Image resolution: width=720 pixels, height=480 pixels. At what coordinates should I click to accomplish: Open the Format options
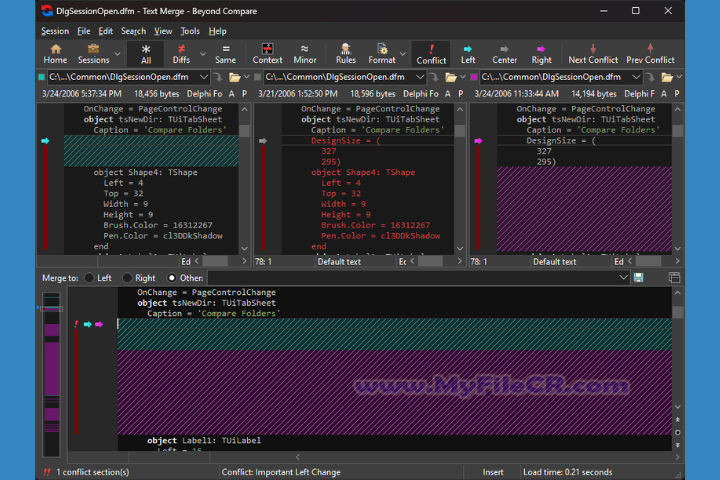[x=382, y=54]
